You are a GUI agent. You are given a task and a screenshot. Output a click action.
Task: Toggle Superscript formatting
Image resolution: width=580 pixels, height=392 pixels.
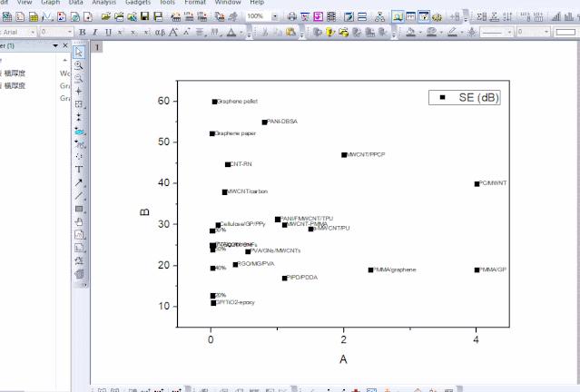coord(121,32)
